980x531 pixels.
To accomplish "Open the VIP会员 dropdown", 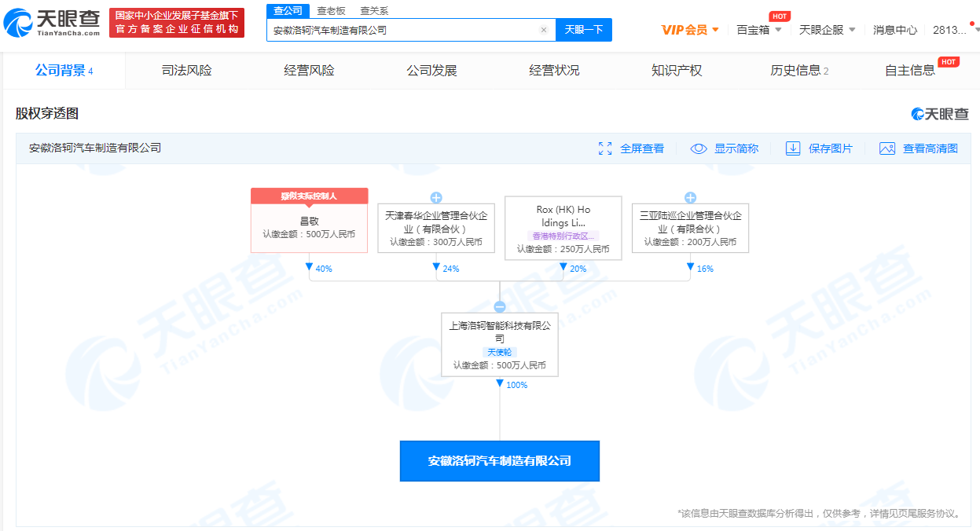I will point(690,30).
